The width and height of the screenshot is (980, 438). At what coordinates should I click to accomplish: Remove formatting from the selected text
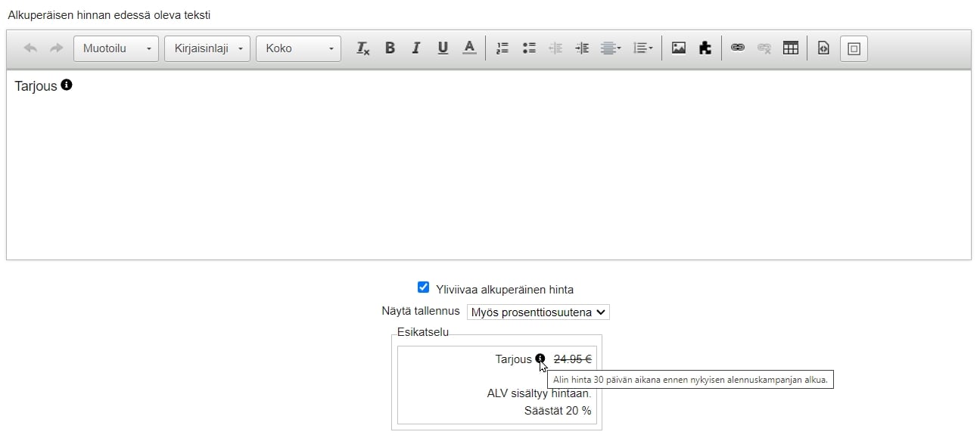tap(363, 48)
